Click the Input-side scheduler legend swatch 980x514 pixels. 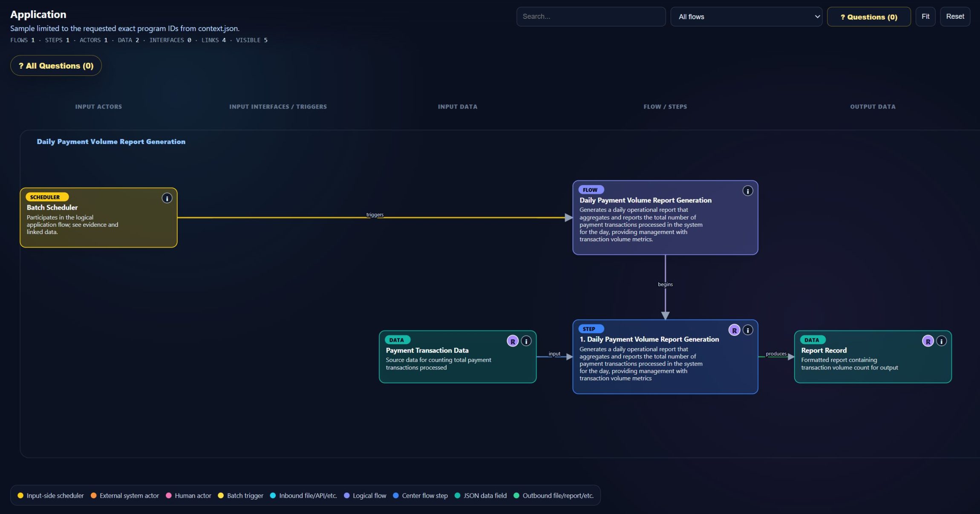(x=20, y=496)
